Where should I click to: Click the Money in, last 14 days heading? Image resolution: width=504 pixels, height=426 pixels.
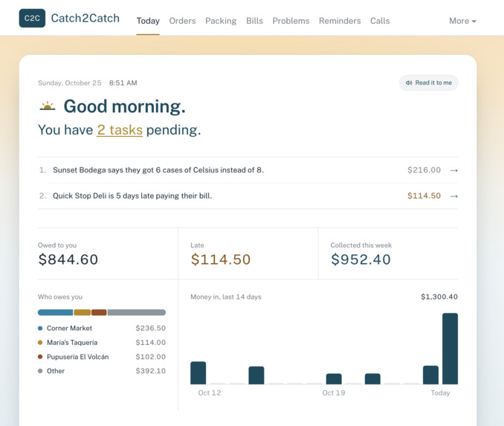(226, 297)
